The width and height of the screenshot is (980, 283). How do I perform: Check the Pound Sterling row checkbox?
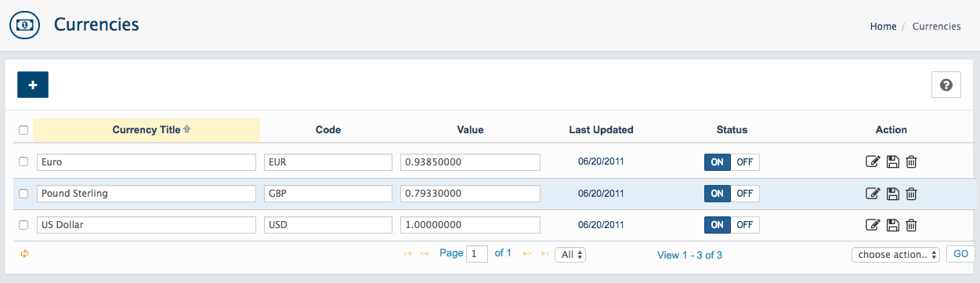coord(24,193)
